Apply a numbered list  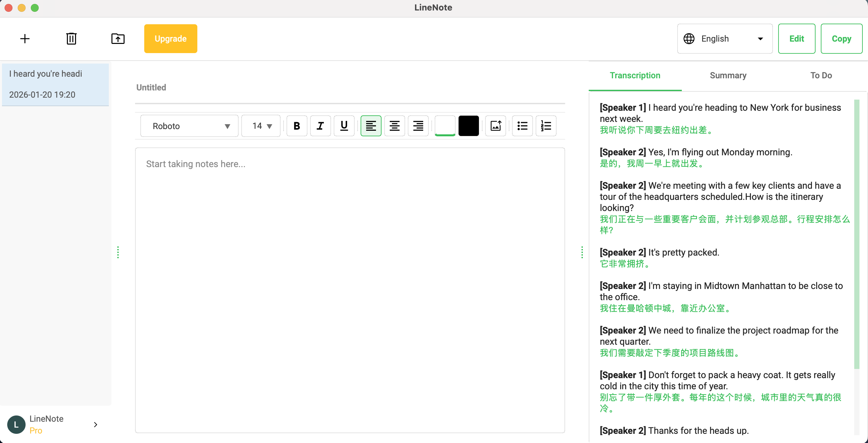click(x=545, y=125)
